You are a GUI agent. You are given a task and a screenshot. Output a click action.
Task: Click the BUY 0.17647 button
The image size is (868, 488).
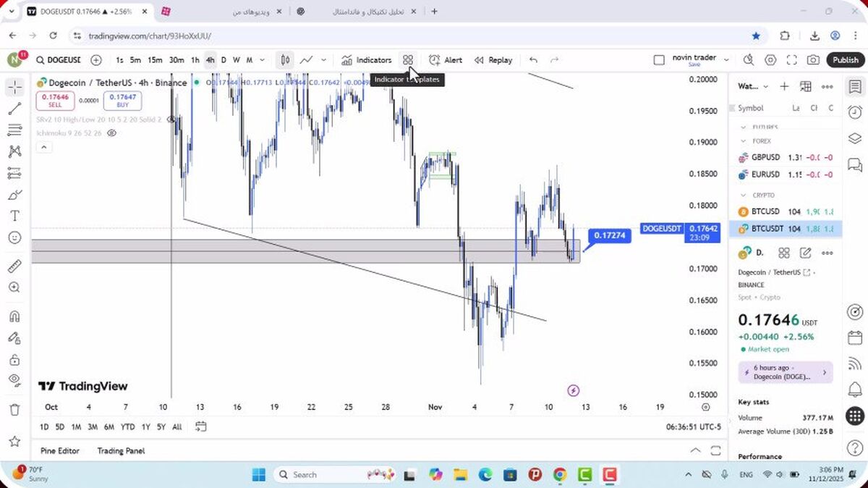click(x=122, y=100)
